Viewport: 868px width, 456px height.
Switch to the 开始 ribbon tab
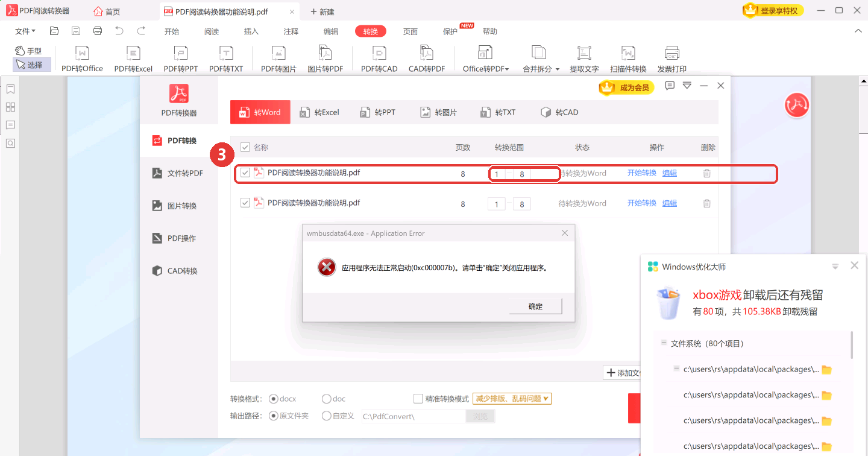point(172,31)
